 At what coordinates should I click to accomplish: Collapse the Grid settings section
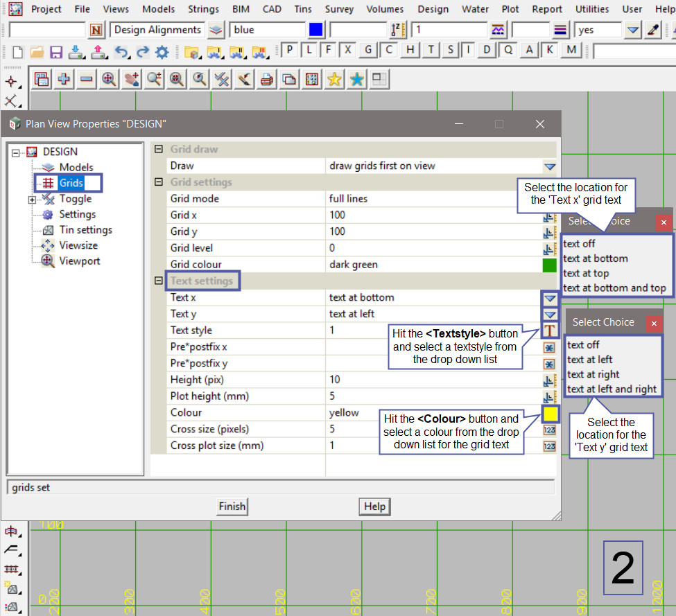pyautogui.click(x=159, y=182)
